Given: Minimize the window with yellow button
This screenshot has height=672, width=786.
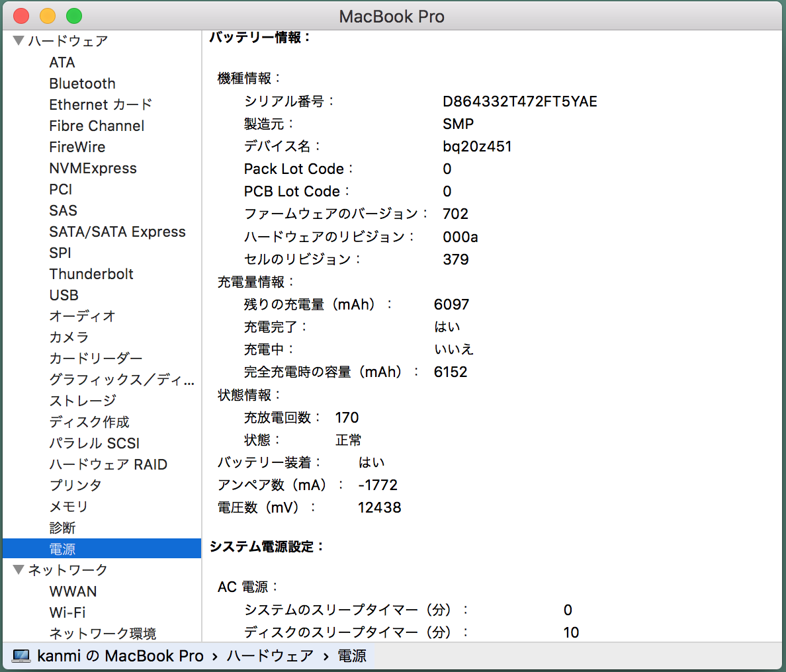Looking at the screenshot, I should (x=48, y=16).
